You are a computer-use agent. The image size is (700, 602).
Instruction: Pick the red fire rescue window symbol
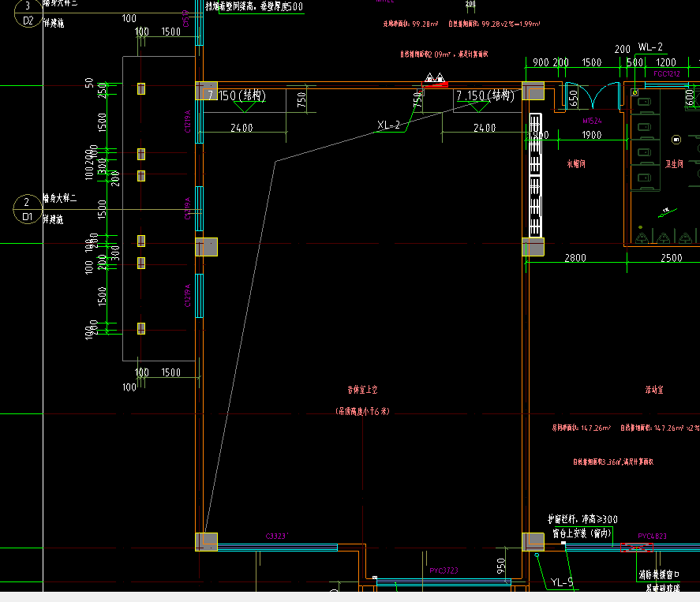637,548
